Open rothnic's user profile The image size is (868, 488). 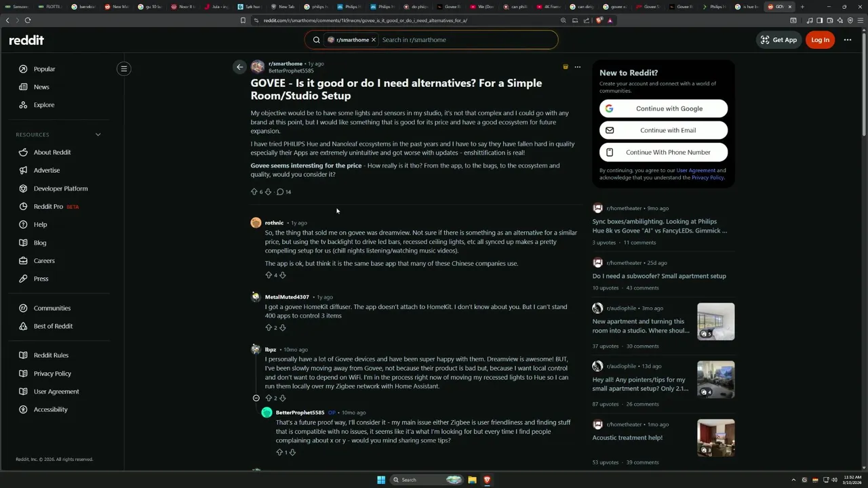point(274,223)
